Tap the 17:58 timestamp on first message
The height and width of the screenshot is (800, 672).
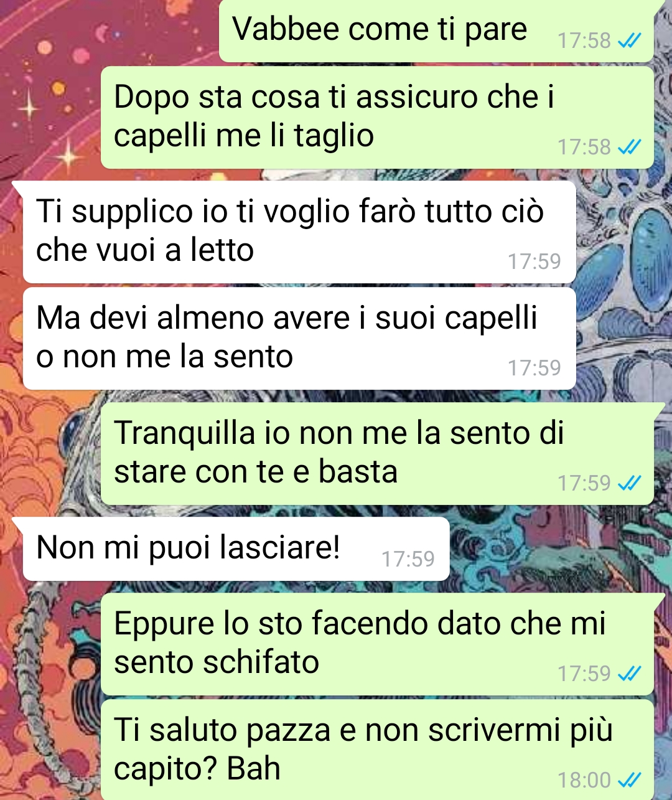click(584, 41)
